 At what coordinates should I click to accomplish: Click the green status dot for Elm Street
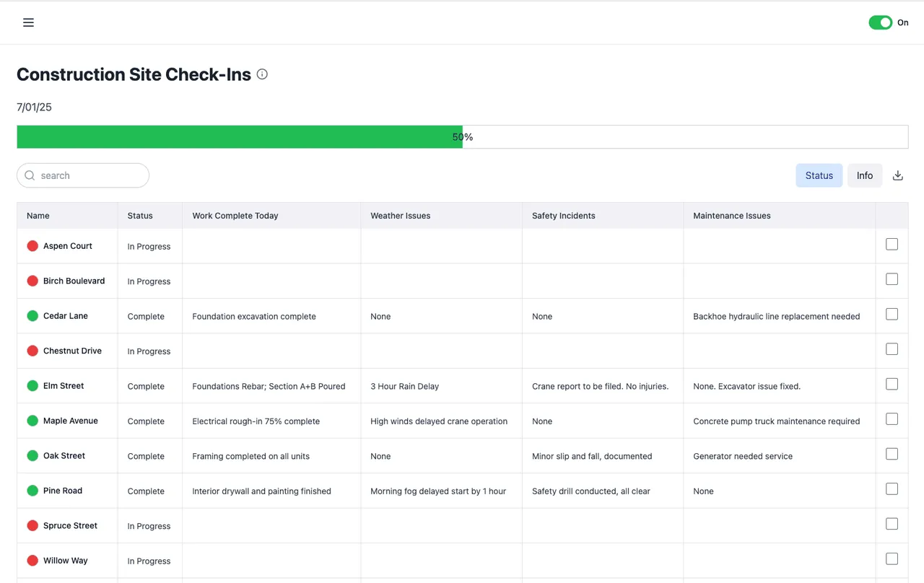click(32, 386)
